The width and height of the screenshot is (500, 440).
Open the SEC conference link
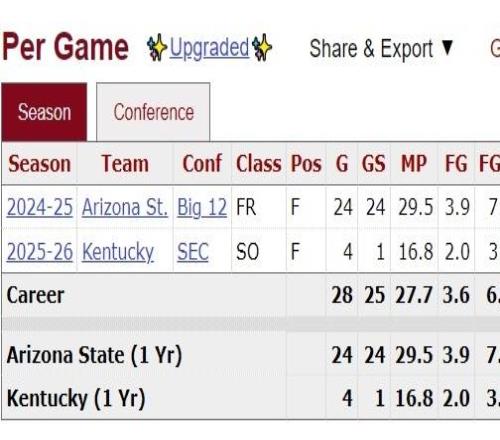click(193, 252)
